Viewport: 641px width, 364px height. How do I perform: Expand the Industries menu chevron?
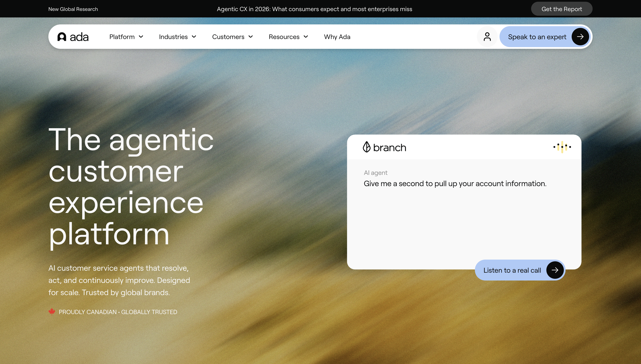click(x=194, y=37)
